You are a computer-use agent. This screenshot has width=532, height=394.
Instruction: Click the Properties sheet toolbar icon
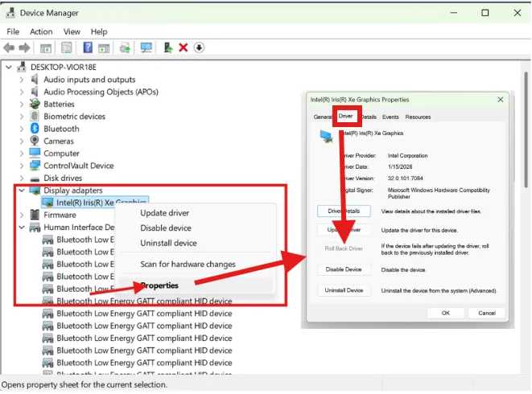(x=67, y=47)
